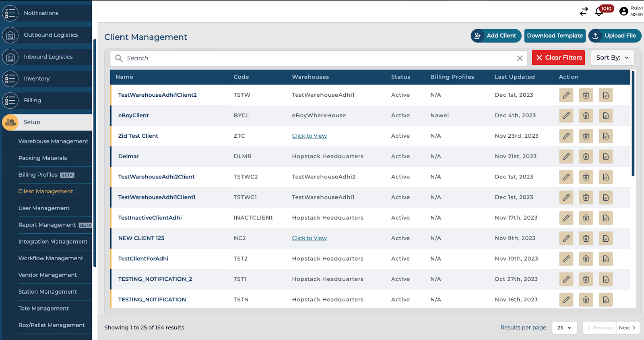Click the swap arrows icon in header

point(584,12)
